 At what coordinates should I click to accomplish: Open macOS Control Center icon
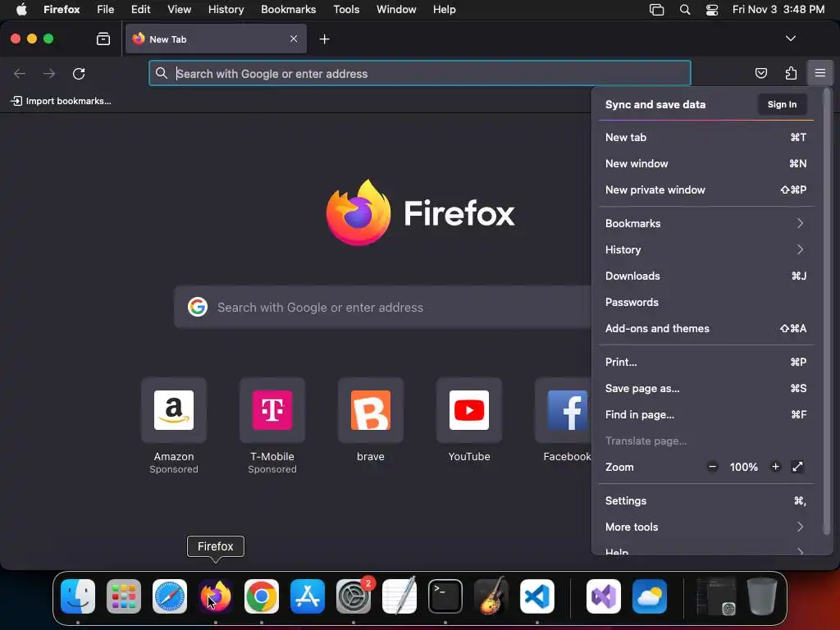pyautogui.click(x=711, y=10)
